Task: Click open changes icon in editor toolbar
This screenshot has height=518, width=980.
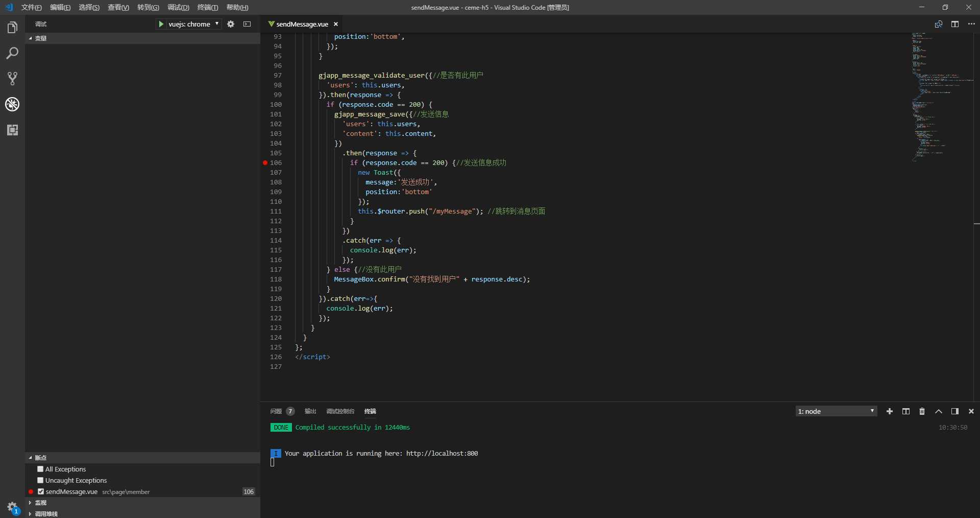Action: (x=938, y=24)
